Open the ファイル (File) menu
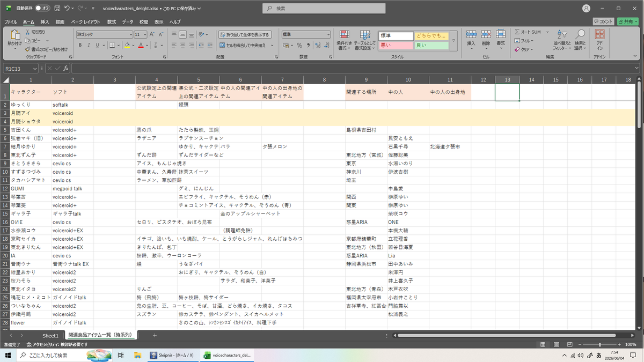 click(11, 21)
